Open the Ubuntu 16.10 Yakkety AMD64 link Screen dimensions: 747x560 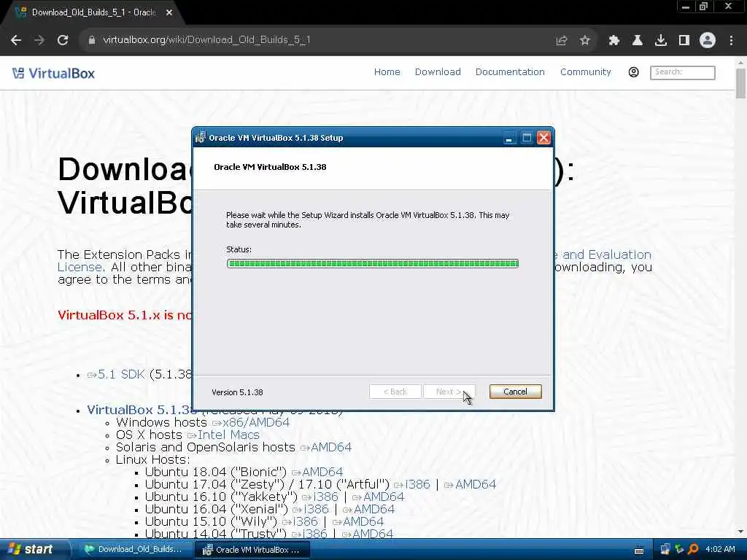[379, 497]
